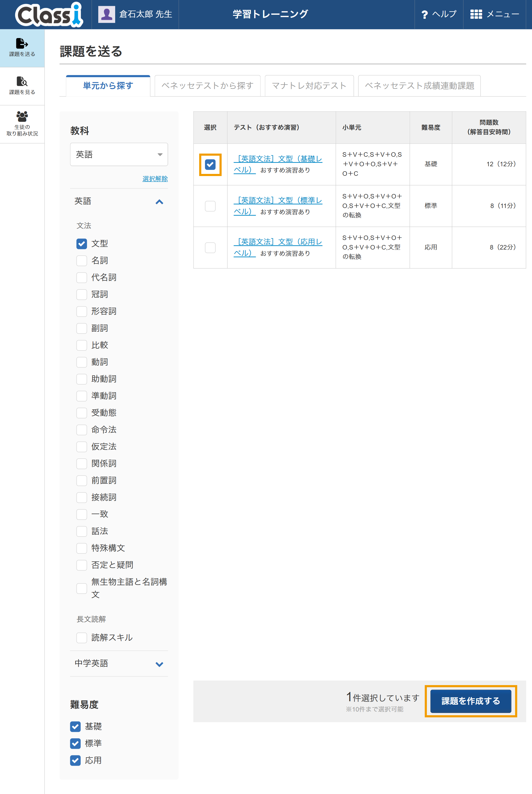Open 課題を送る in the sidebar
Viewport: 532px width, 794px height.
coord(22,48)
